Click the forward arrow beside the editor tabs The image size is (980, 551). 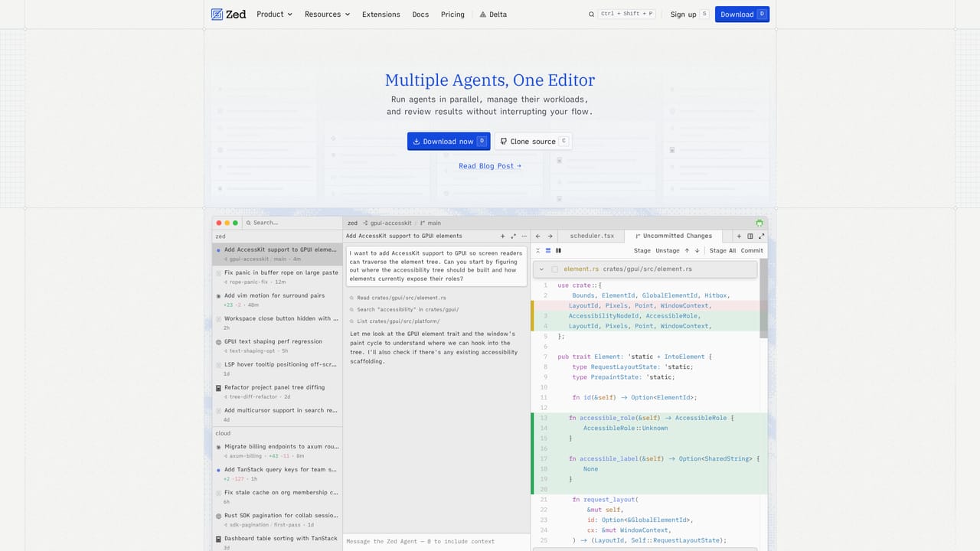[550, 236]
